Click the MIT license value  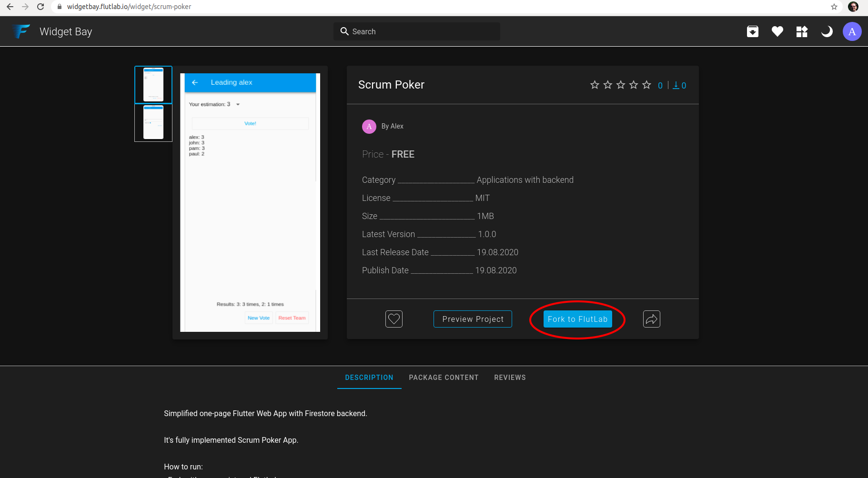[x=482, y=198]
